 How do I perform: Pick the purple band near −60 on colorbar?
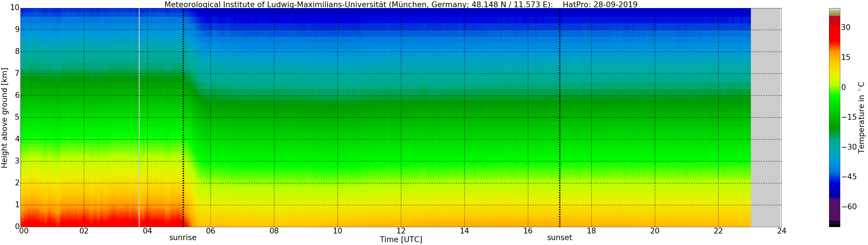coord(834,209)
